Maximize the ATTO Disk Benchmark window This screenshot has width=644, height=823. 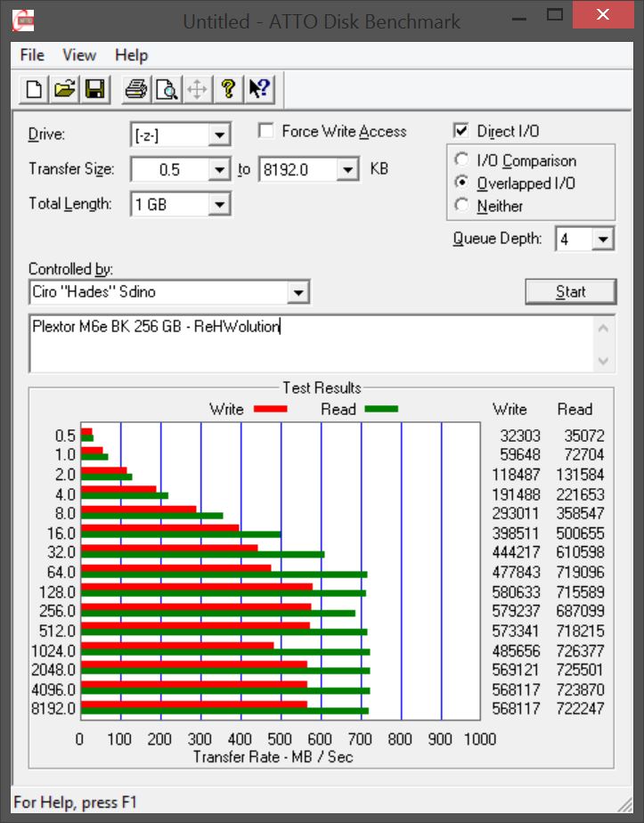coord(554,15)
